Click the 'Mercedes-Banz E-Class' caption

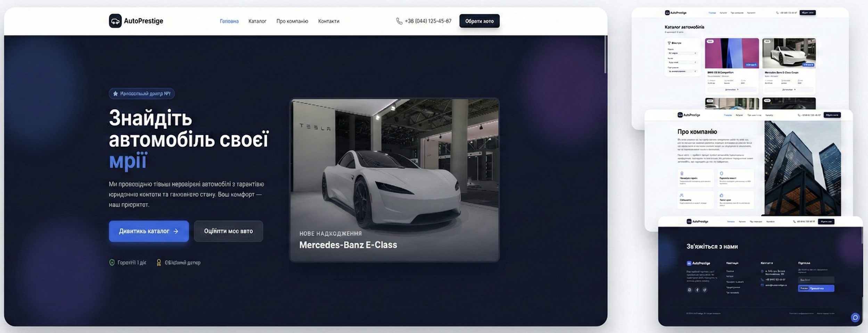click(x=348, y=245)
